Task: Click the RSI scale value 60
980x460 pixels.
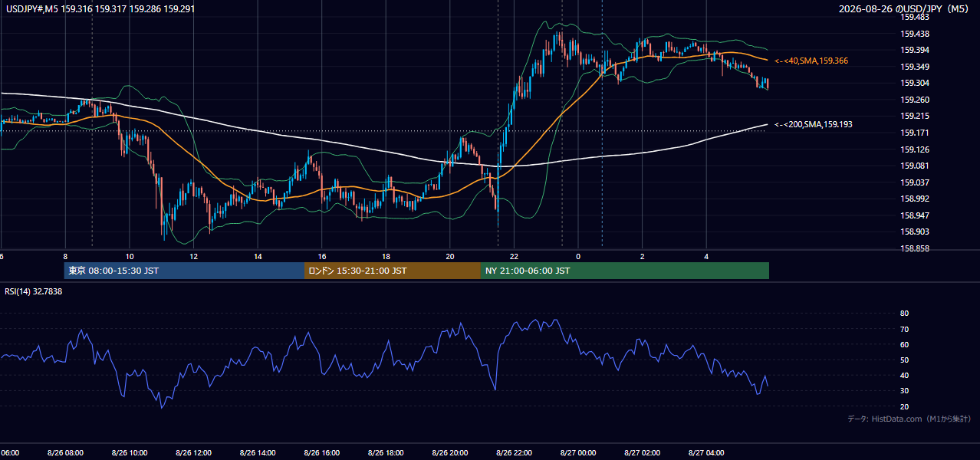Action: (x=905, y=344)
